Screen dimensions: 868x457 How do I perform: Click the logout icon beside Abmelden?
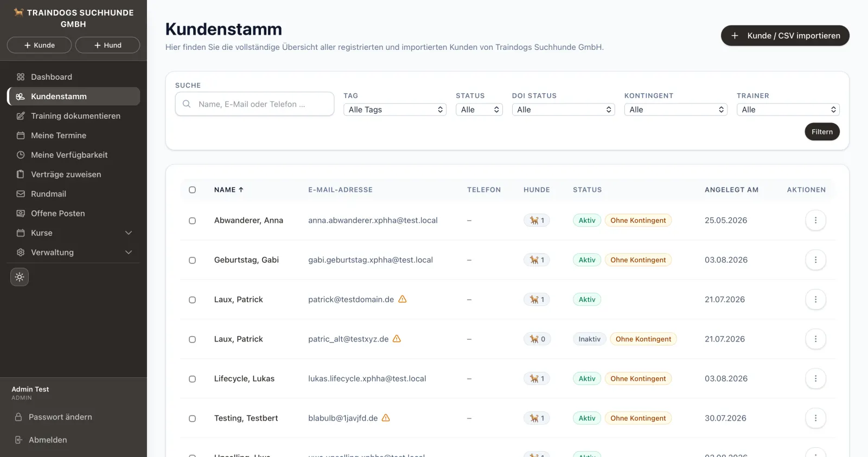click(x=18, y=440)
